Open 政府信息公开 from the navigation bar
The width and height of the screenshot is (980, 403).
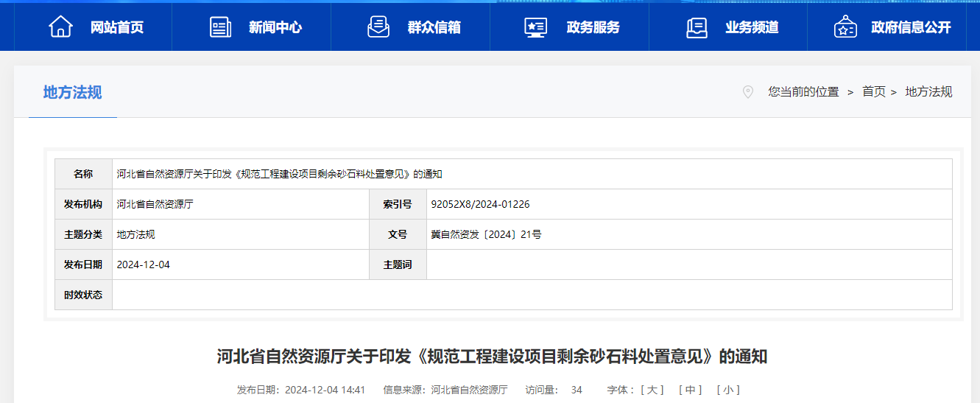[x=911, y=27]
